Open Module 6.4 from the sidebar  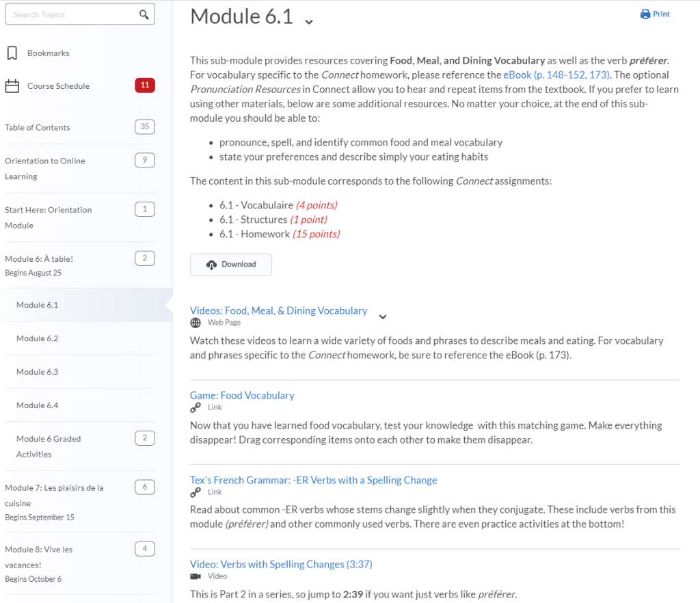38,405
